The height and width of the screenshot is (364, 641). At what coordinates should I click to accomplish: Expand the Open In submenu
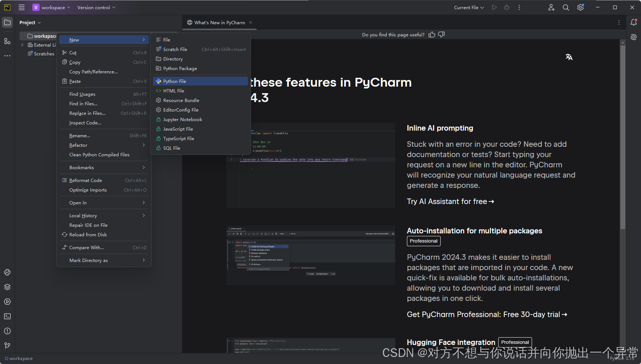point(104,203)
